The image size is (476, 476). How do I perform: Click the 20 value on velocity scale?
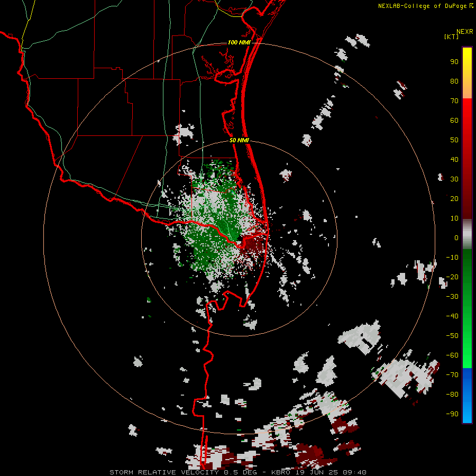tap(454, 199)
